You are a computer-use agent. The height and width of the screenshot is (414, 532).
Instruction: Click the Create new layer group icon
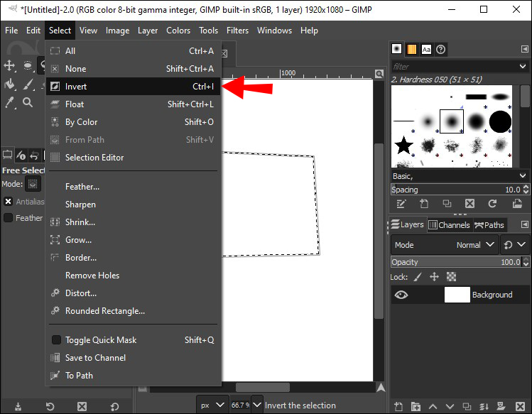(x=416, y=406)
